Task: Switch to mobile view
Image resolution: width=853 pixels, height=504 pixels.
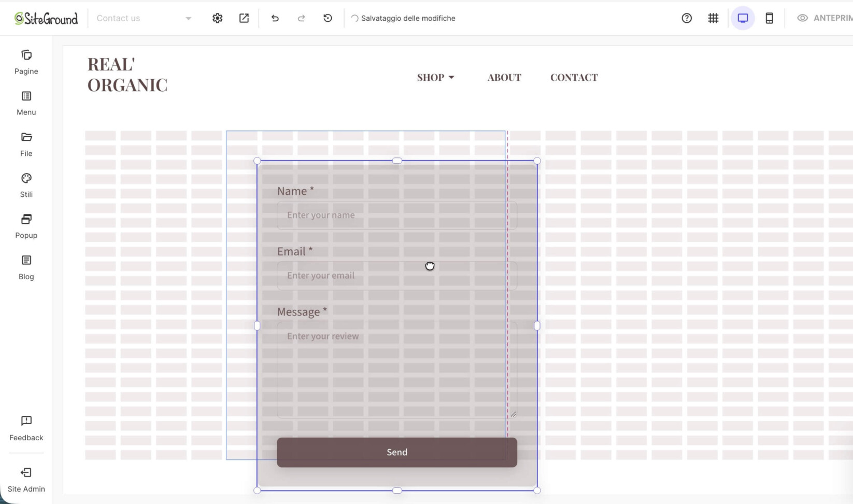Action: point(770,18)
